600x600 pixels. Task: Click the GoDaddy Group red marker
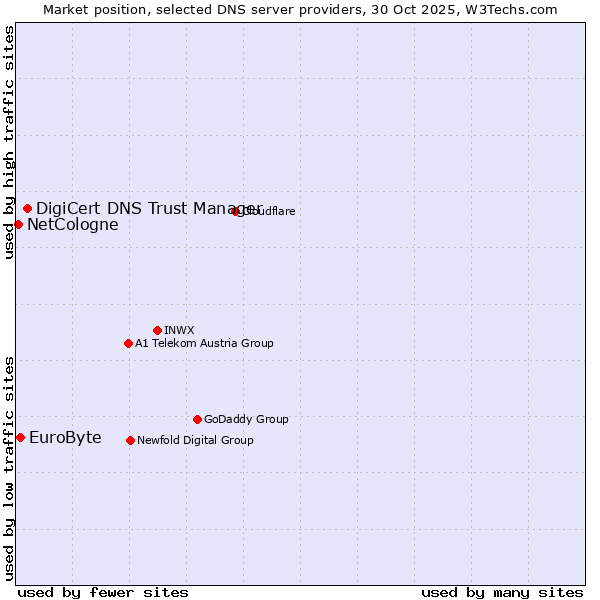[197, 419]
